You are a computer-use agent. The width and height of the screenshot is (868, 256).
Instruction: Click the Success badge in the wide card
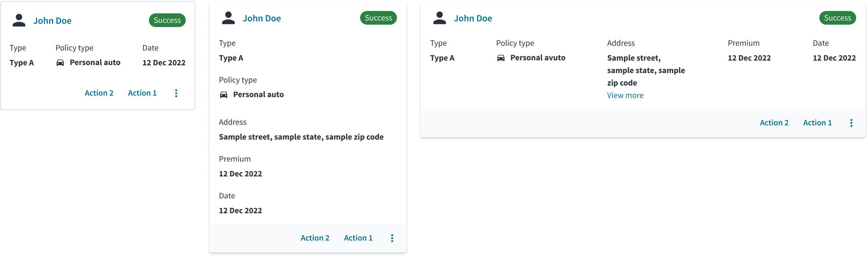(x=837, y=18)
